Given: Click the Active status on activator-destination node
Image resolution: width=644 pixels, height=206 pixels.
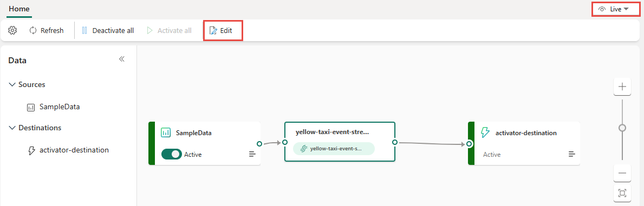Looking at the screenshot, I should (492, 155).
